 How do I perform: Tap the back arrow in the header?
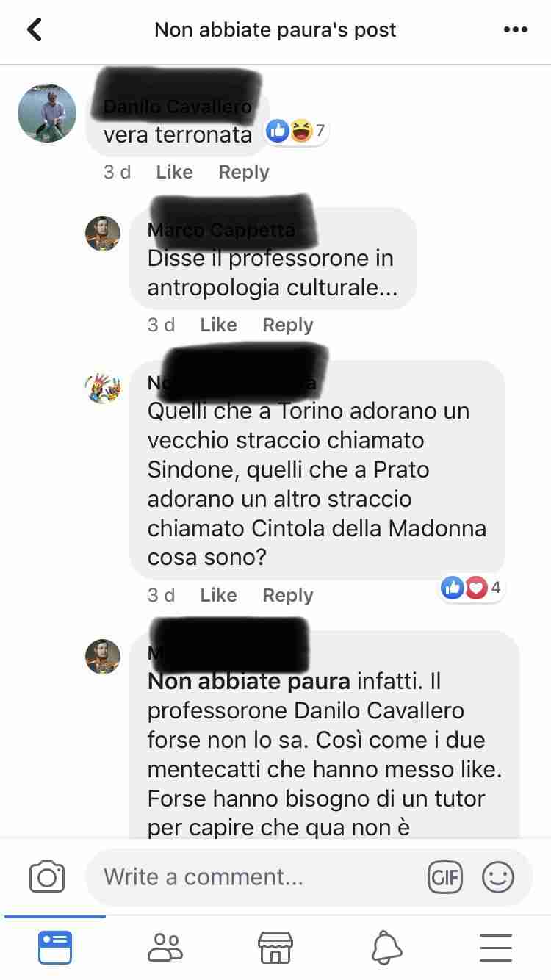34,29
